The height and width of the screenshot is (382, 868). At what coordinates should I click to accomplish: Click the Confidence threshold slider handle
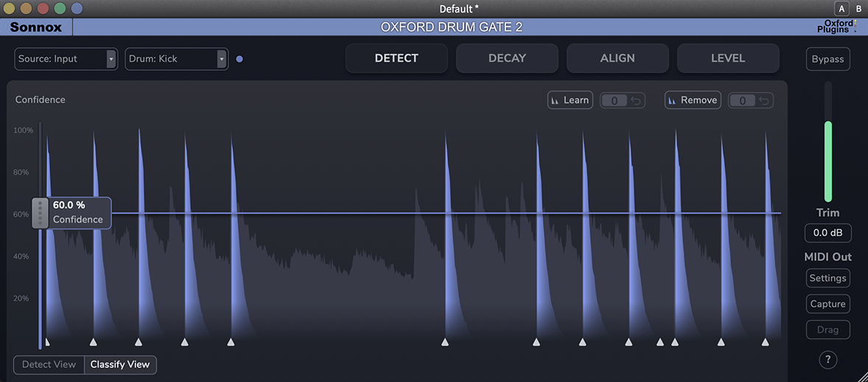click(x=40, y=213)
